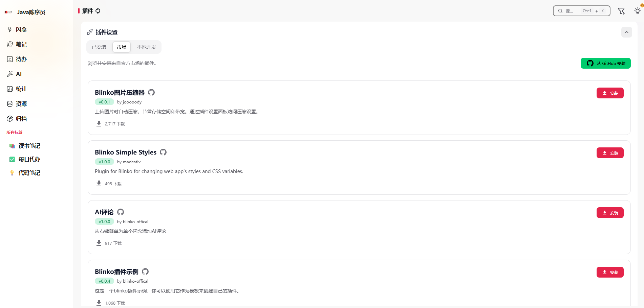Open 统计 statistics page in sidebar
Viewport: 644px width, 308px height.
[21, 89]
